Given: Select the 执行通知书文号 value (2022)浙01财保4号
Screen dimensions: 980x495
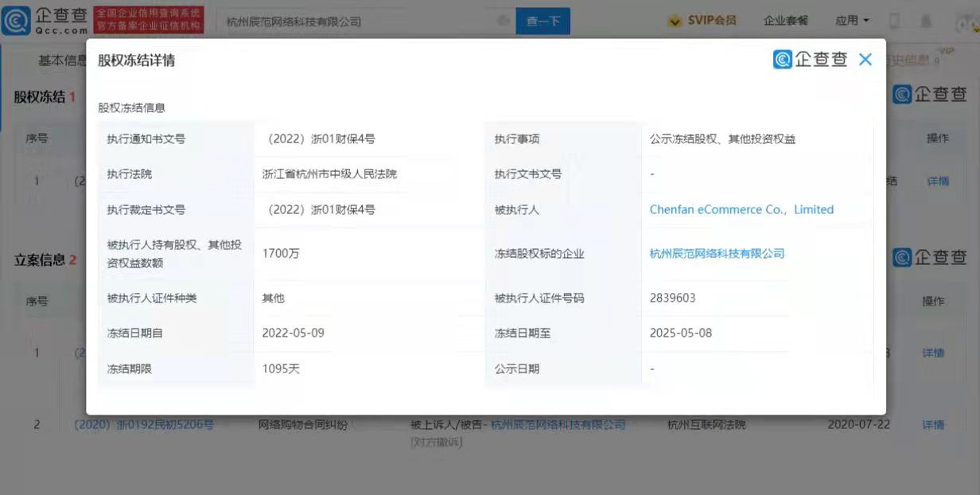Looking at the screenshot, I should [x=318, y=138].
